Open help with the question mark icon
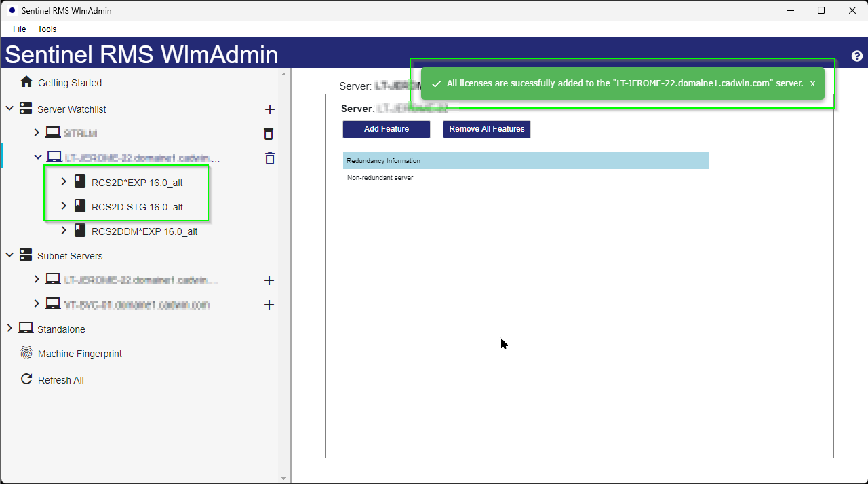The height and width of the screenshot is (484, 868). [857, 56]
